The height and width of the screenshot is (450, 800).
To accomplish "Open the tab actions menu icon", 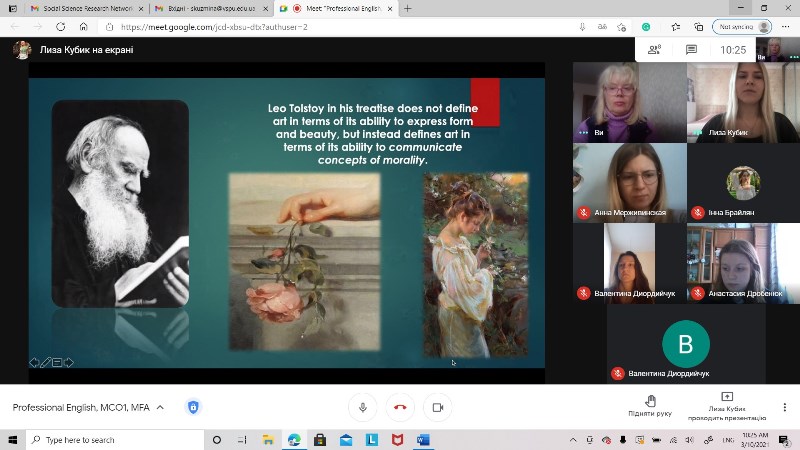I will [13, 9].
